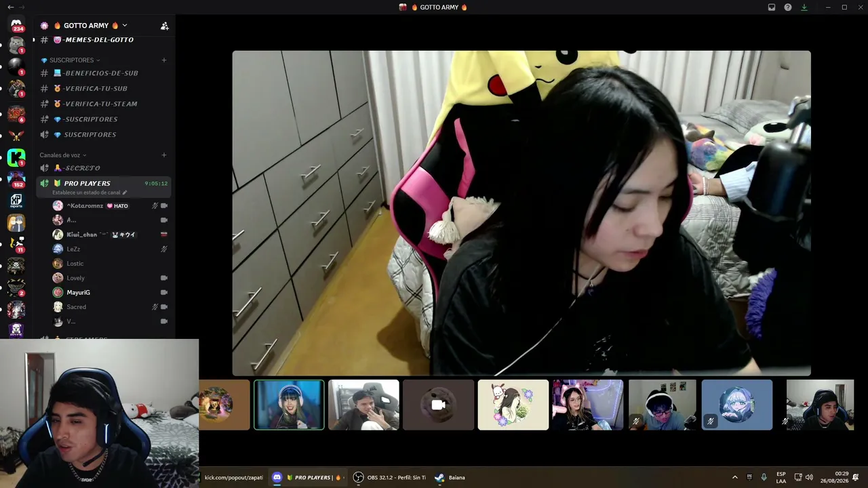The height and width of the screenshot is (488, 868).
Task: Select the man in gray gaming chair thumbnail
Action: click(363, 405)
